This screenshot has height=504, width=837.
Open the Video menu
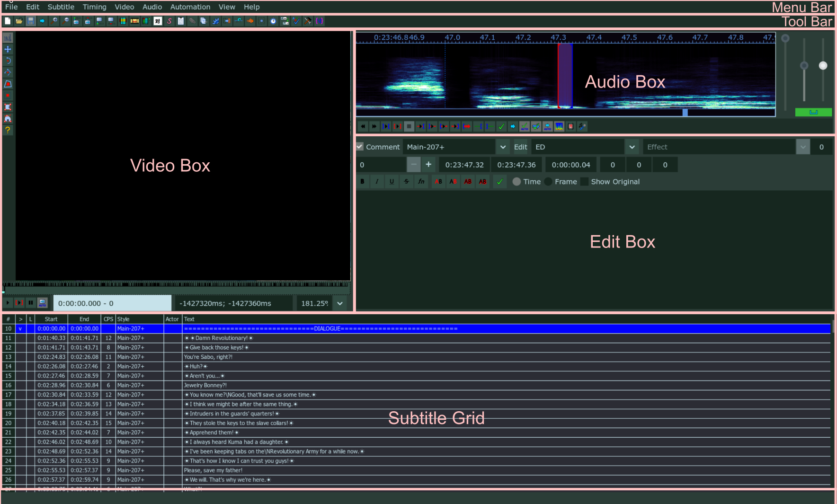pyautogui.click(x=125, y=7)
